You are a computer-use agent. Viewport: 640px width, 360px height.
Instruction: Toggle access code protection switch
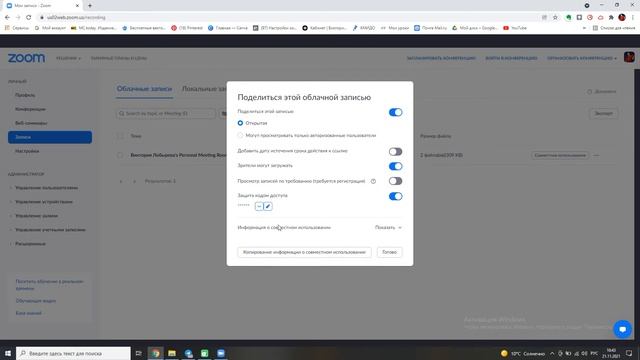(395, 196)
